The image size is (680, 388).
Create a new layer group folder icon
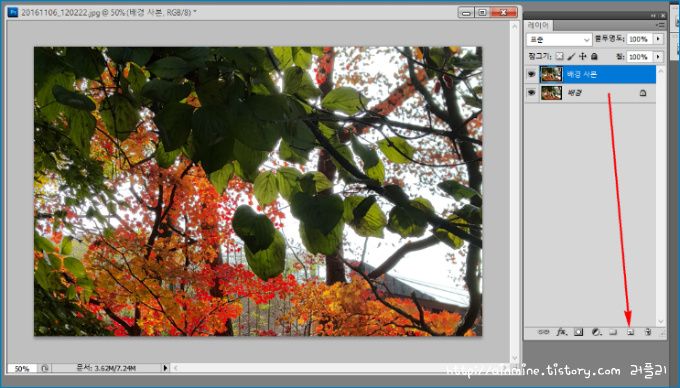613,332
